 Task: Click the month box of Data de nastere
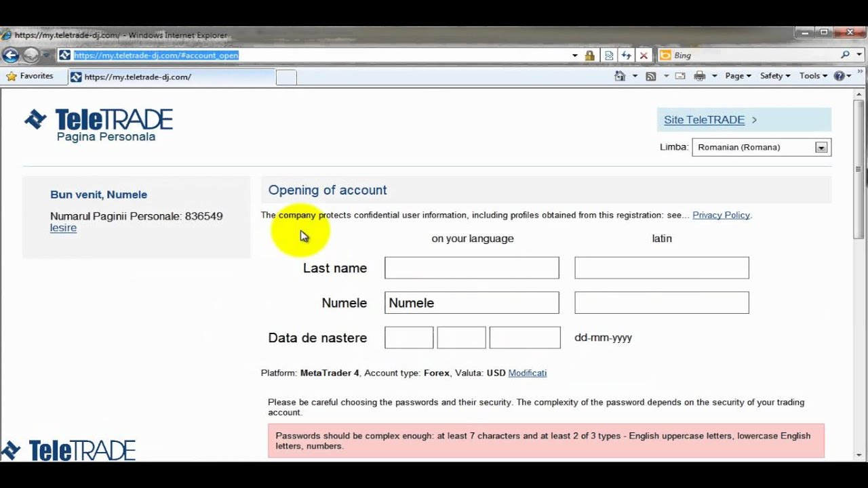[x=461, y=338]
